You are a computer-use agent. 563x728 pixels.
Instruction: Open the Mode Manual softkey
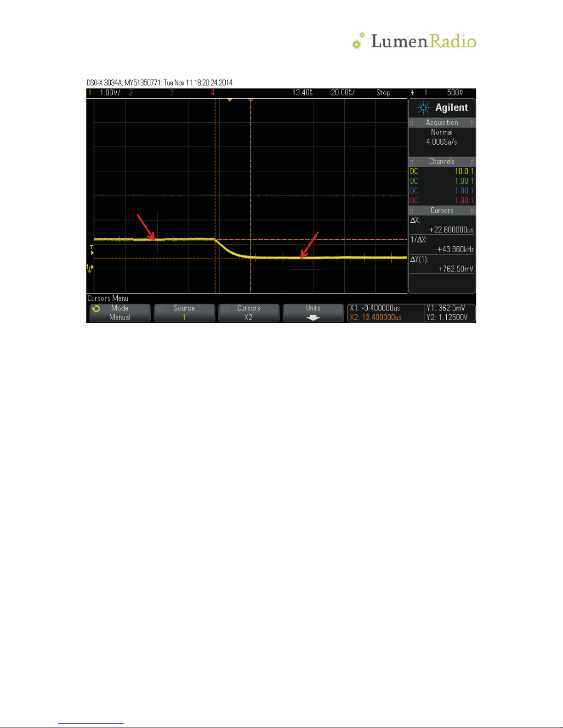(120, 313)
